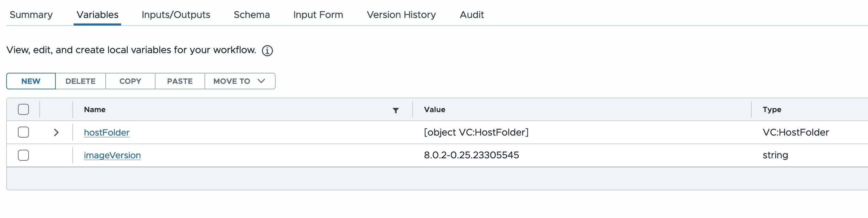Click the info icon beside workflow description

pyautogui.click(x=267, y=51)
